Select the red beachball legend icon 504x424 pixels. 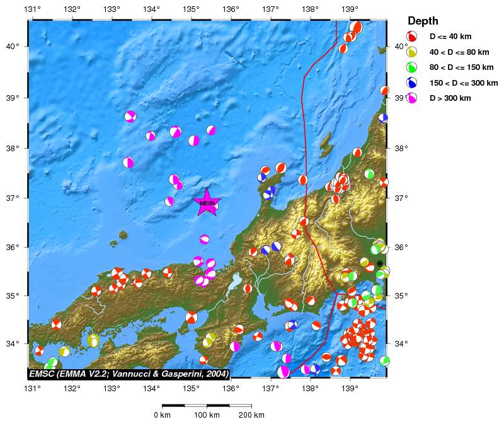pos(412,37)
